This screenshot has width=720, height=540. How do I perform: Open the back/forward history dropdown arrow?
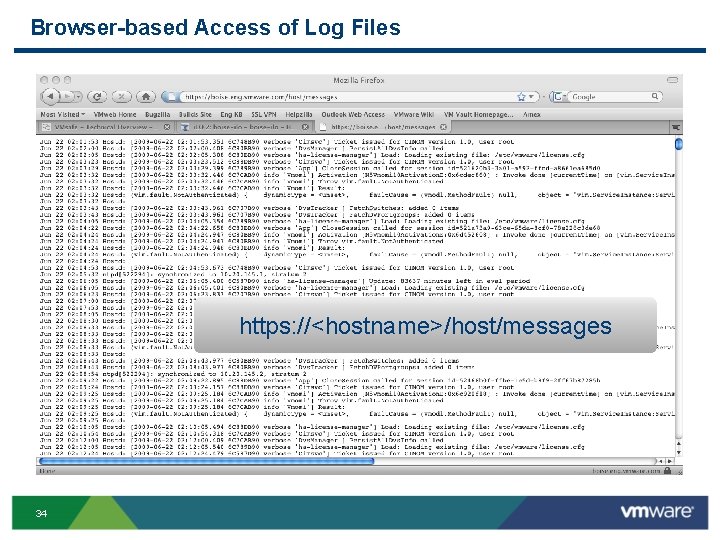coord(78,96)
